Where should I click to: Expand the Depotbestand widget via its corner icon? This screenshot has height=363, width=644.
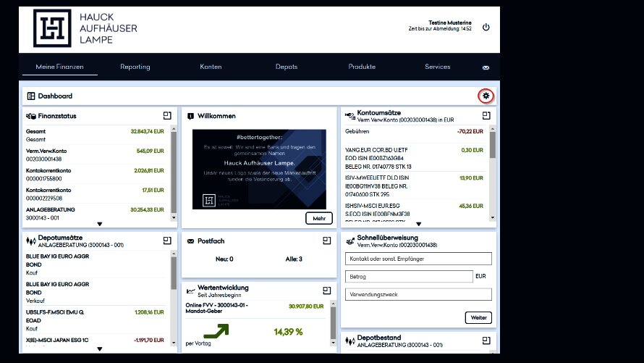tap(486, 341)
